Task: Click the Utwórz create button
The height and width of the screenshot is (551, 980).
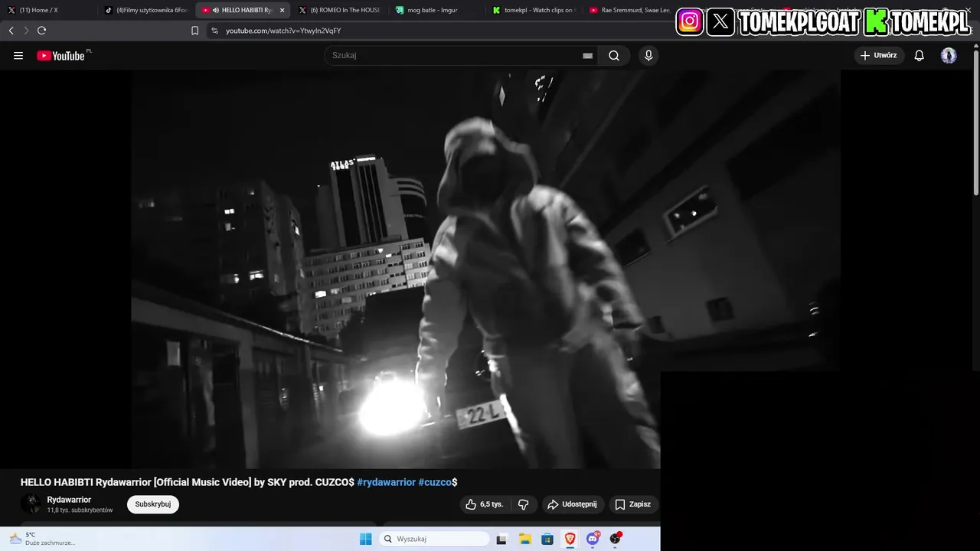Action: click(x=879, y=55)
